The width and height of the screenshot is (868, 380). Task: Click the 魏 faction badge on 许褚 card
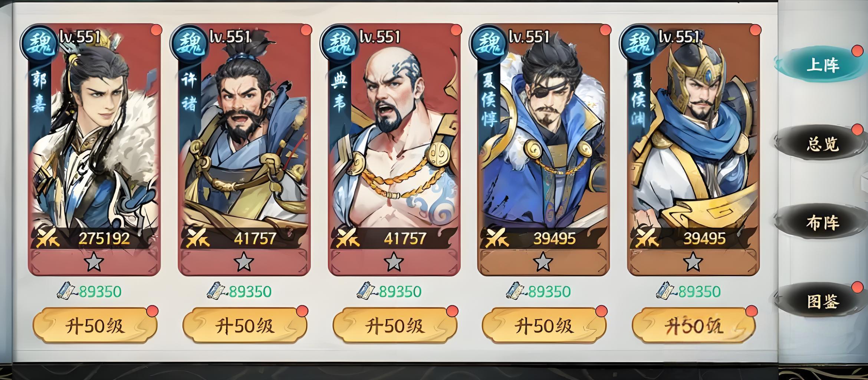(188, 43)
